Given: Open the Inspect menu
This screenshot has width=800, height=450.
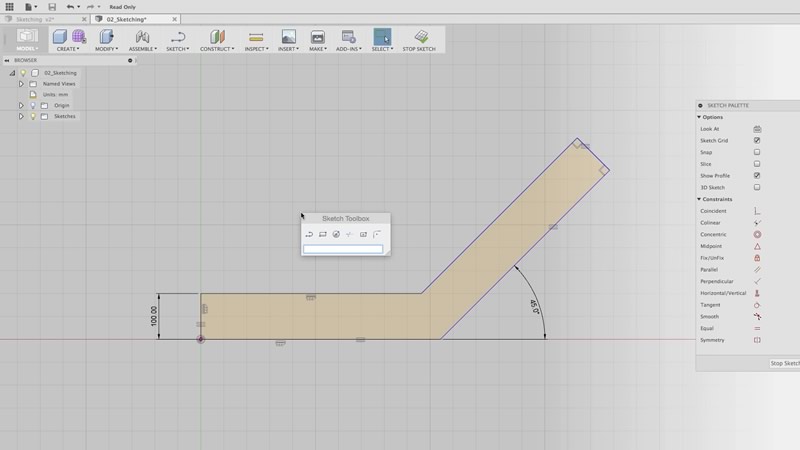Looking at the screenshot, I should [x=256, y=40].
